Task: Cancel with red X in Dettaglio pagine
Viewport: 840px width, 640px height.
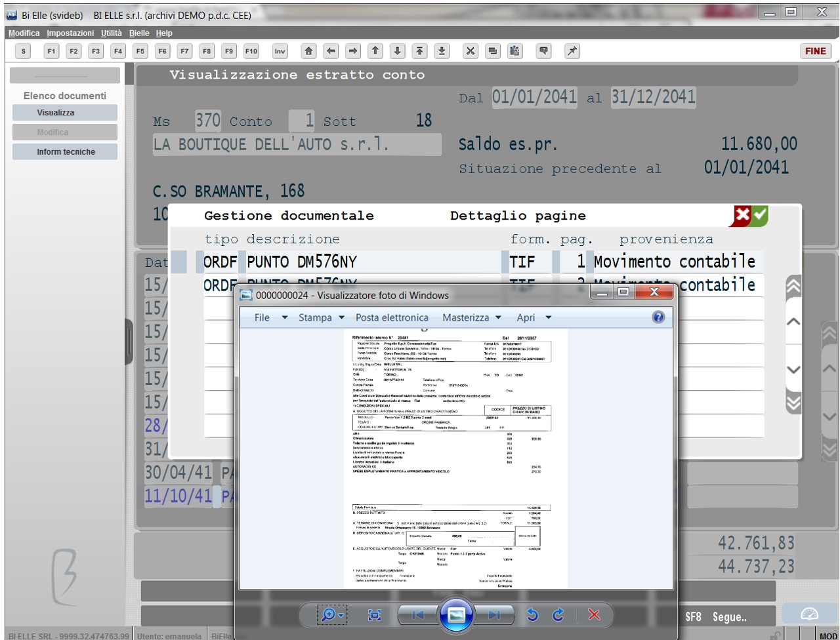Action: (x=742, y=215)
